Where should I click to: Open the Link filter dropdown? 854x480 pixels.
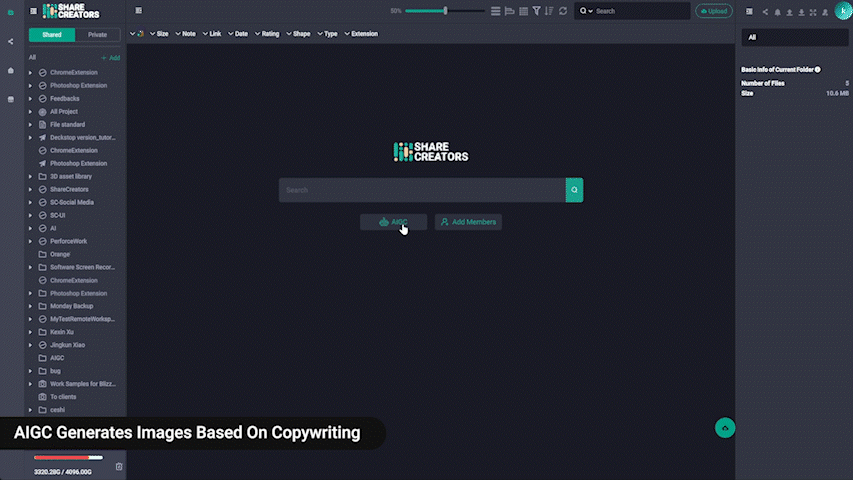click(211, 34)
